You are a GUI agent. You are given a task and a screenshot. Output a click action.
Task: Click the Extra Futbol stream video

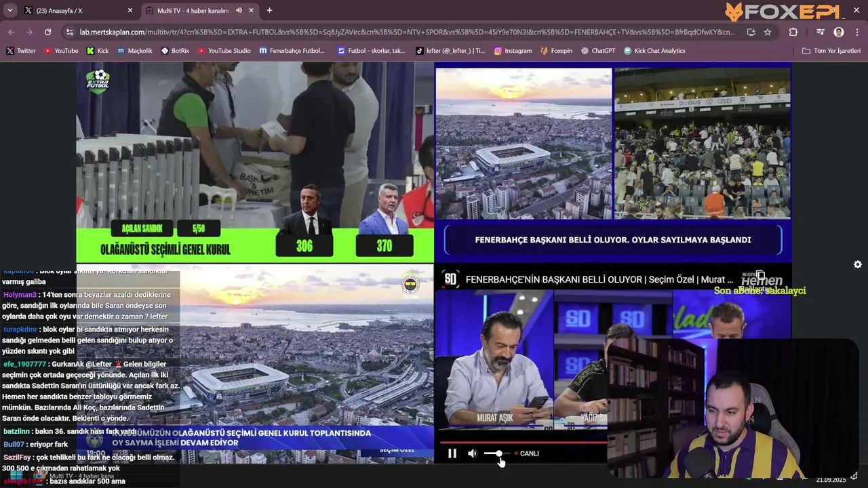(255, 162)
